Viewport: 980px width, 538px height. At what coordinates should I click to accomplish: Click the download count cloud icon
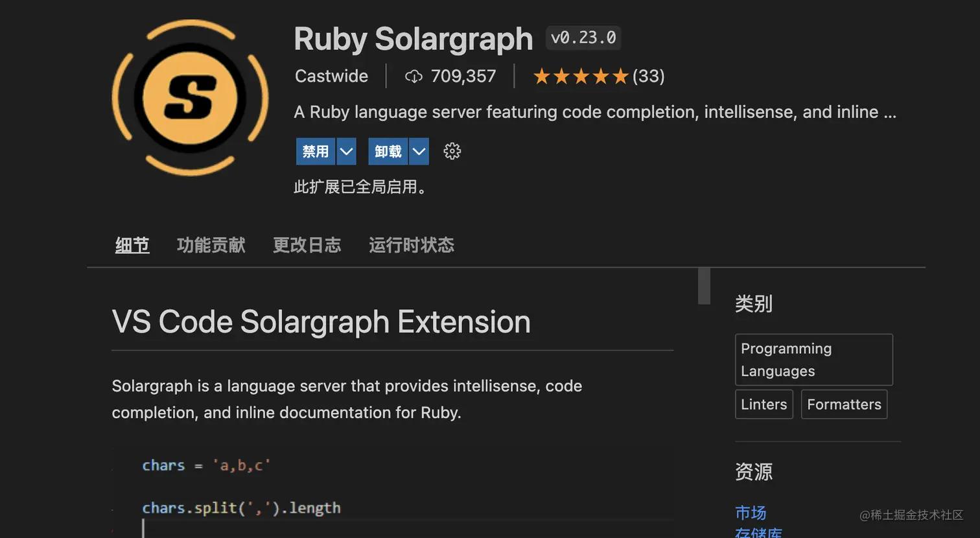point(414,76)
